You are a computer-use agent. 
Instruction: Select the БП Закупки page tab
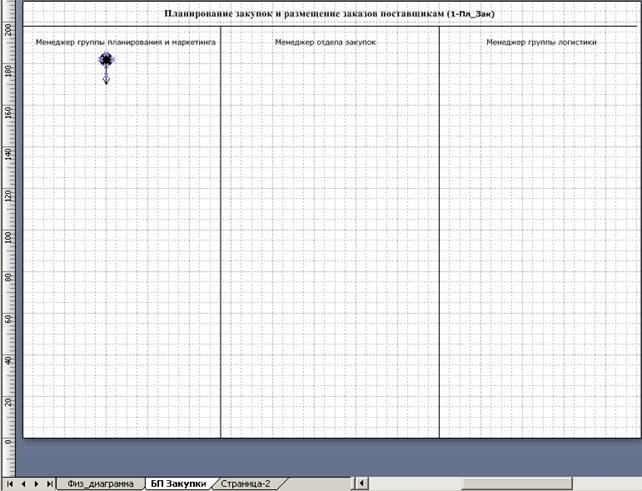[x=178, y=484]
